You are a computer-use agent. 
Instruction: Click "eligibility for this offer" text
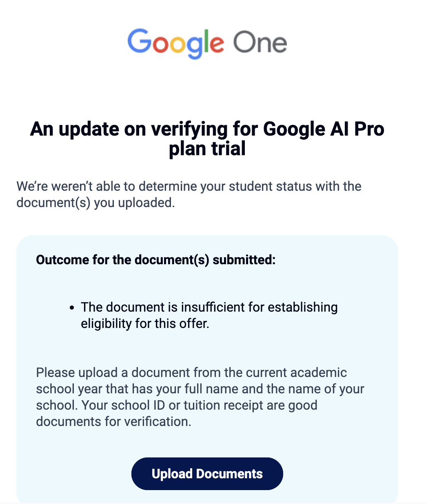coord(145,323)
